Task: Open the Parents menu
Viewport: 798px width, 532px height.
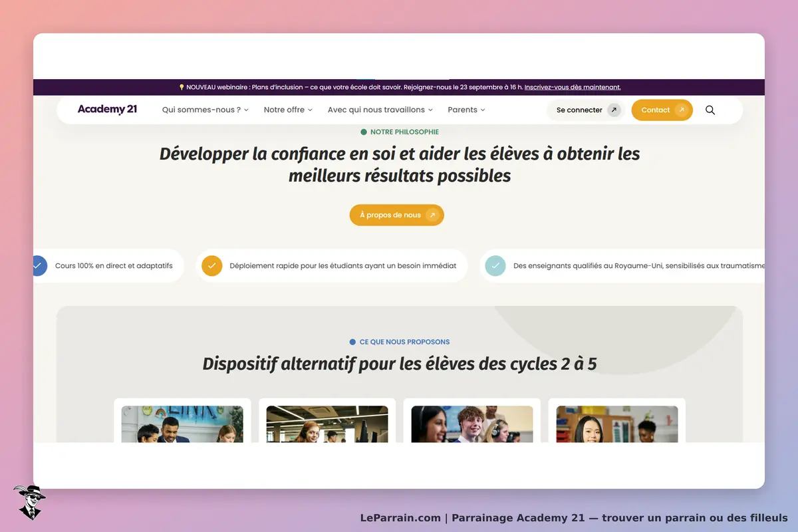Action: [466, 110]
